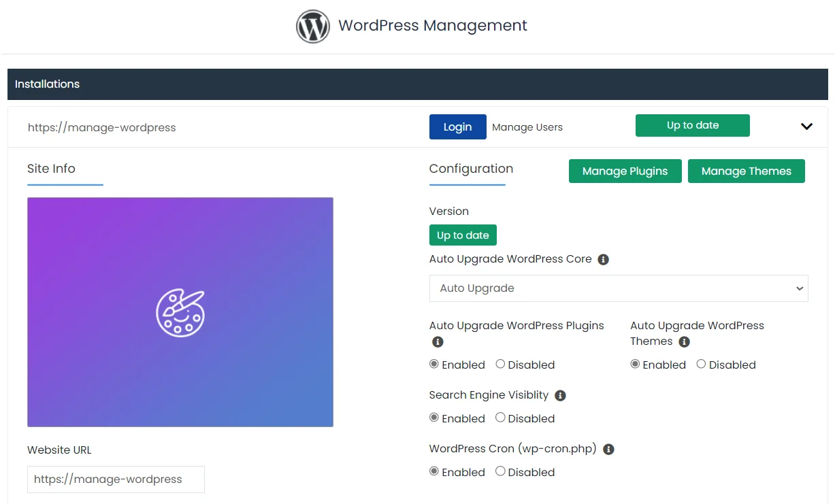Disable Auto Upgrade WordPress Plugins

pyautogui.click(x=500, y=365)
